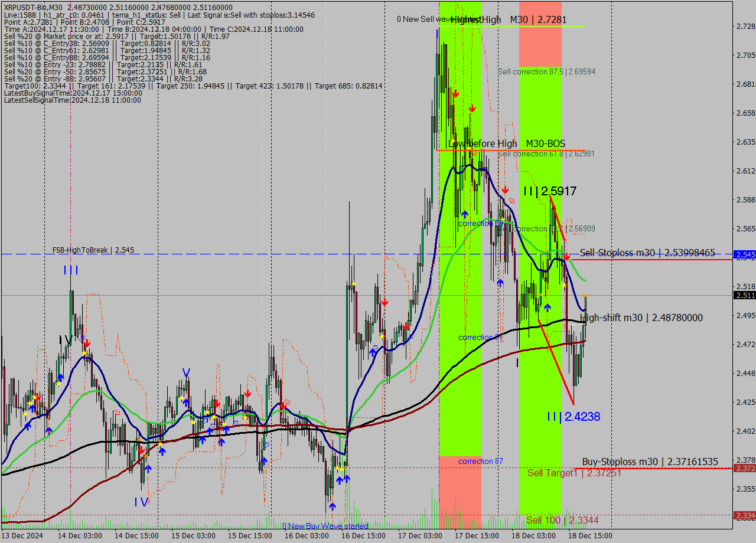The width and height of the screenshot is (756, 543).
Task: Click the 2.612 price axis label
Action: pos(745,171)
